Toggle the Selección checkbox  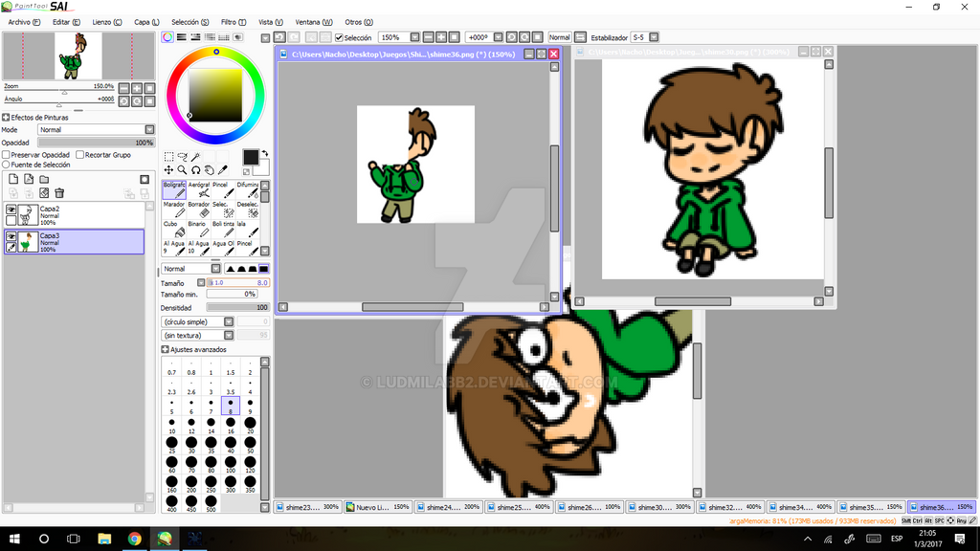point(340,37)
